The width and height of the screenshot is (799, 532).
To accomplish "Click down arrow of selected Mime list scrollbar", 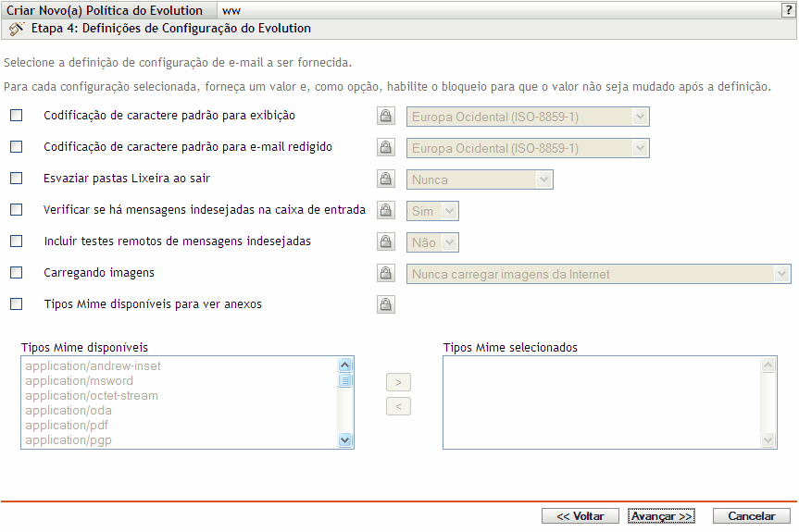I will (768, 439).
